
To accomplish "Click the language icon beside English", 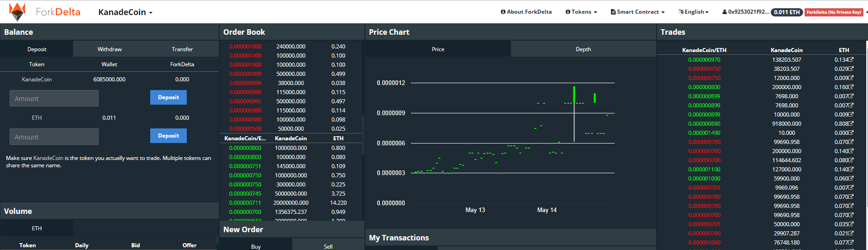I will 681,12.
